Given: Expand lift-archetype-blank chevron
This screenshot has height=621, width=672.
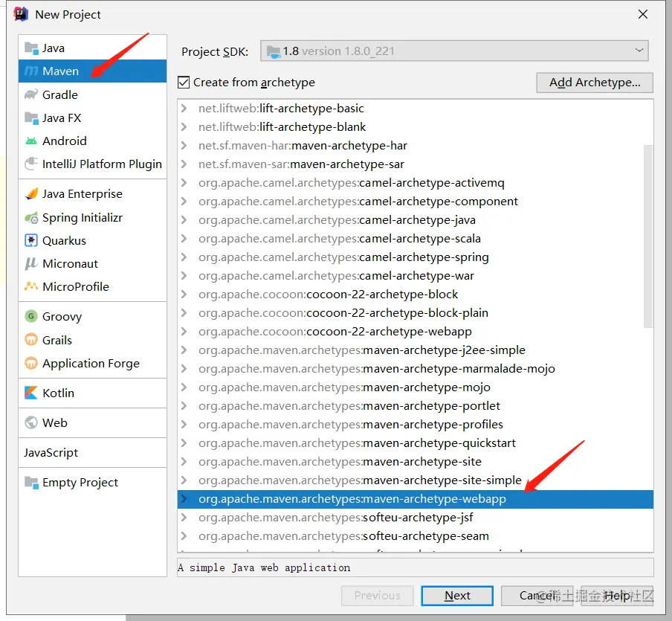Looking at the screenshot, I should click(184, 127).
